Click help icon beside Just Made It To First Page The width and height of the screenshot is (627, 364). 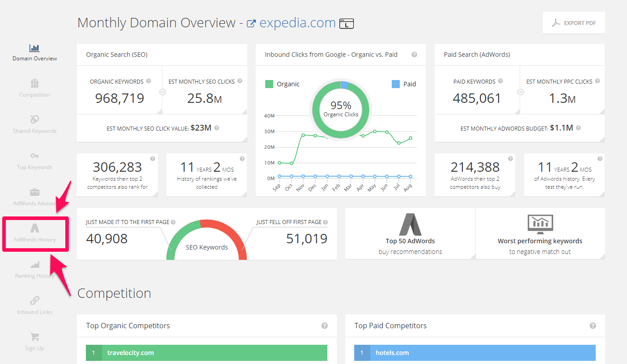173,222
